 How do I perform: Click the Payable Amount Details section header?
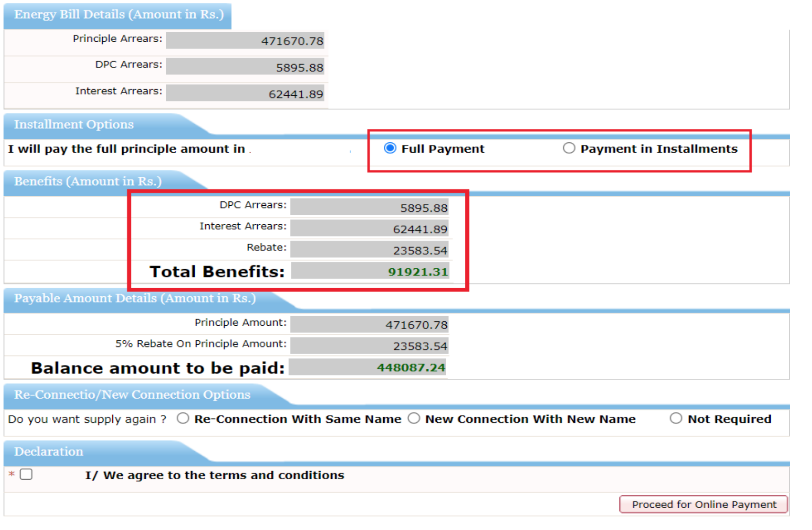pyautogui.click(x=135, y=299)
